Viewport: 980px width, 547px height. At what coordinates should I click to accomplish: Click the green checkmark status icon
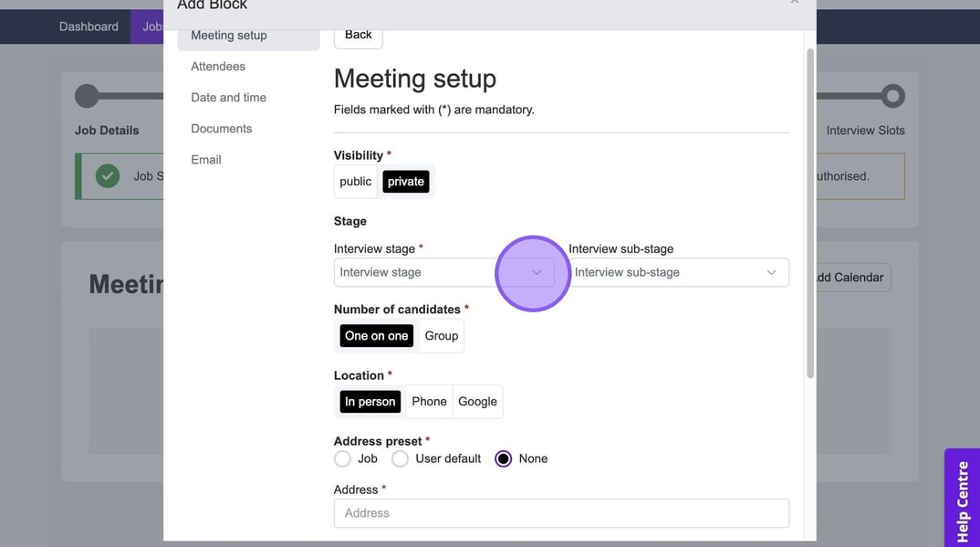click(108, 176)
